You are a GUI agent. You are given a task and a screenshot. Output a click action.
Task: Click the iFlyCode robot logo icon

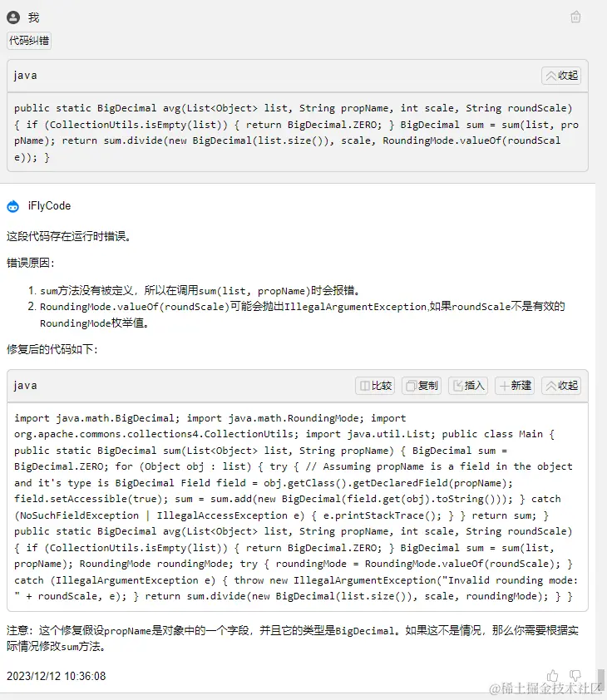[13, 206]
